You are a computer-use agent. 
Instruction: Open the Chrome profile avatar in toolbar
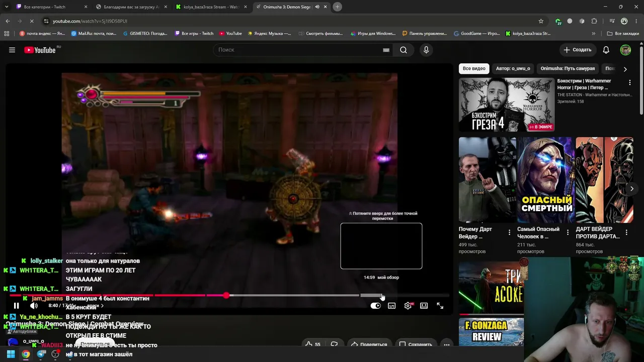624,21
